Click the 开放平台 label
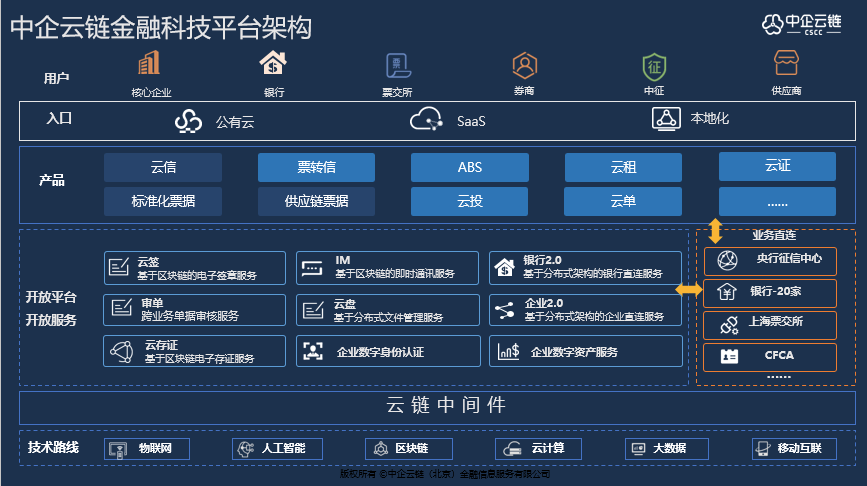867x486 pixels. [51, 297]
